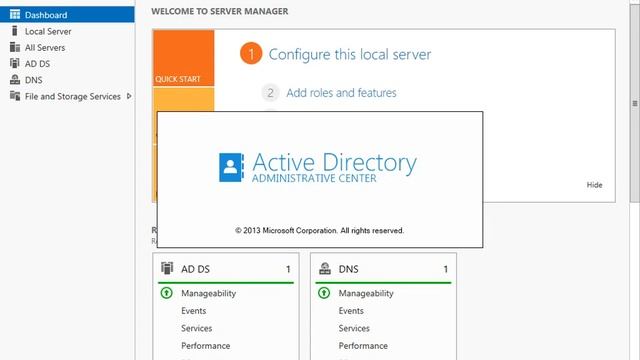The image size is (640, 360).
Task: Click the DNS tile title
Action: coord(349,269)
